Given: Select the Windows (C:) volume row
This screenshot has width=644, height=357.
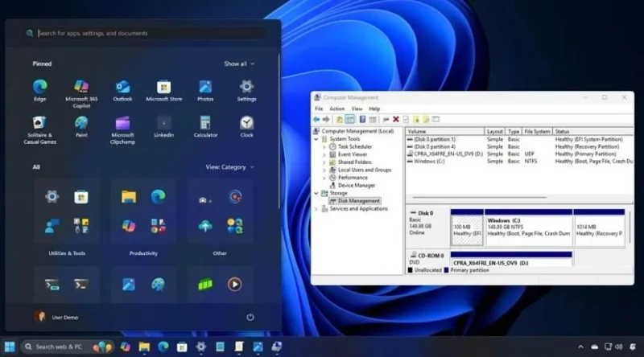Looking at the screenshot, I should tap(519, 162).
